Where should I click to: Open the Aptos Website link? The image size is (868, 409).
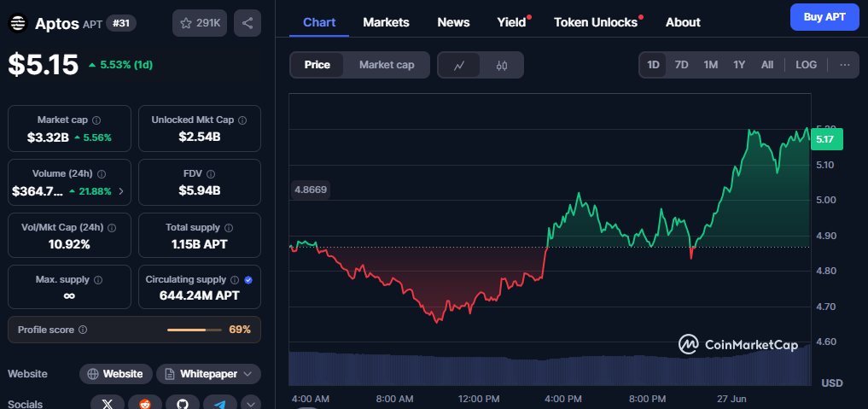(x=115, y=374)
